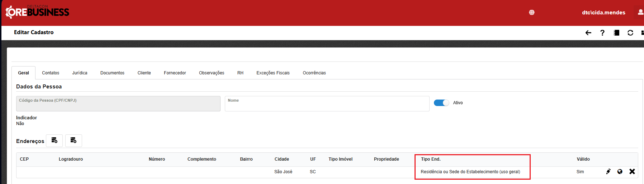Select the Exceções Fiscais tab
The width and height of the screenshot is (644, 184).
pos(273,73)
